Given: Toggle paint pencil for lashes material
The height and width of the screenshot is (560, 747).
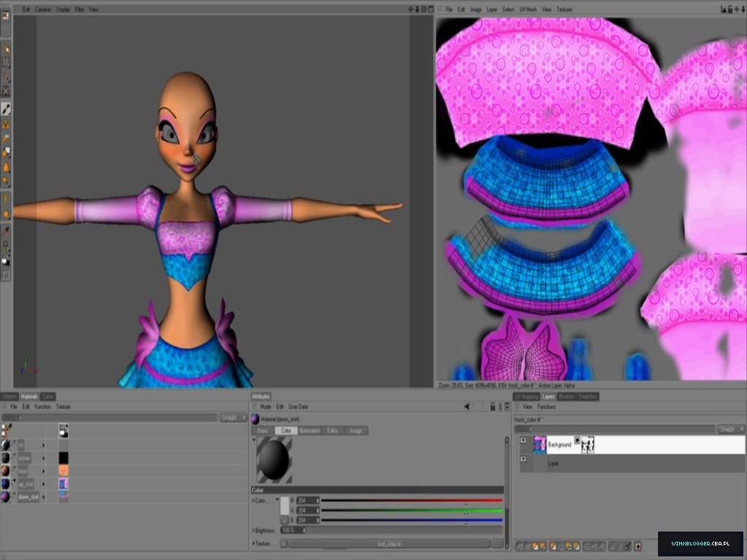Looking at the screenshot, I should click(x=14, y=456).
